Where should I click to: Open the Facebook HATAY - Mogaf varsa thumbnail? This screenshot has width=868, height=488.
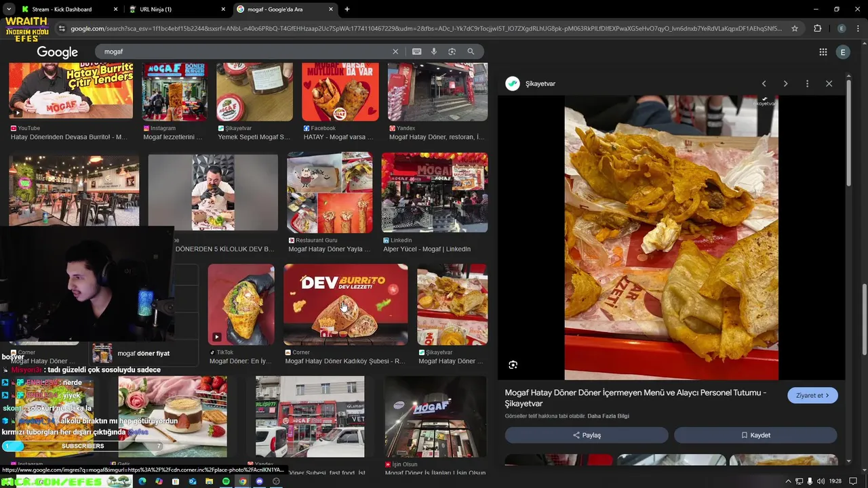[340, 91]
